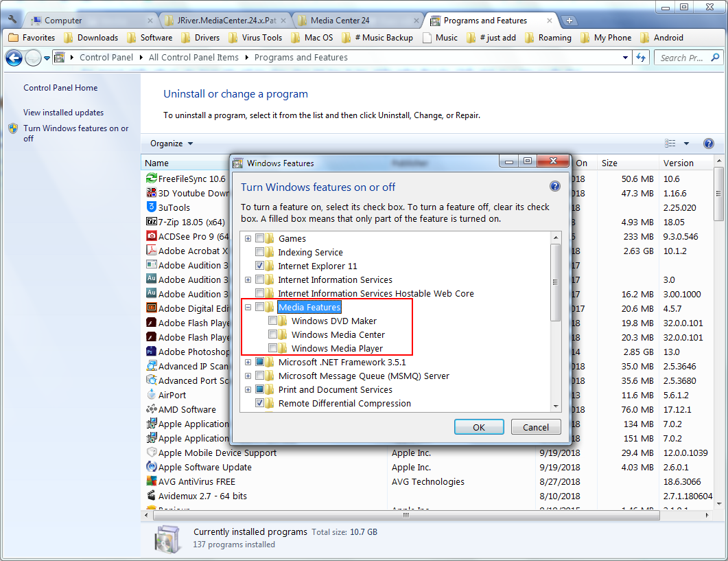Collapse the Media Features node
728x561 pixels.
point(248,307)
